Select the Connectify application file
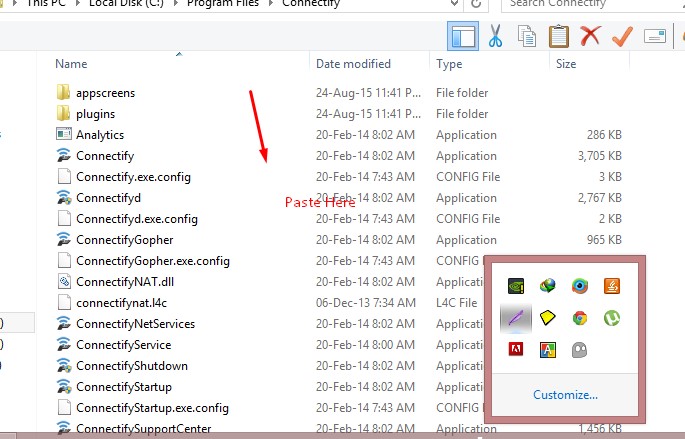The height and width of the screenshot is (439, 685). (105, 156)
